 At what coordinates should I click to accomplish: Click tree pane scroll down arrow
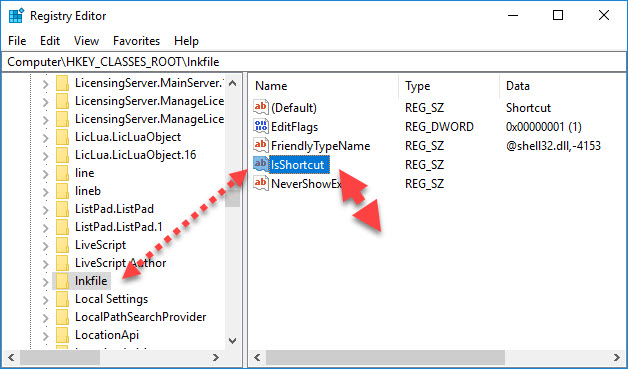232,341
